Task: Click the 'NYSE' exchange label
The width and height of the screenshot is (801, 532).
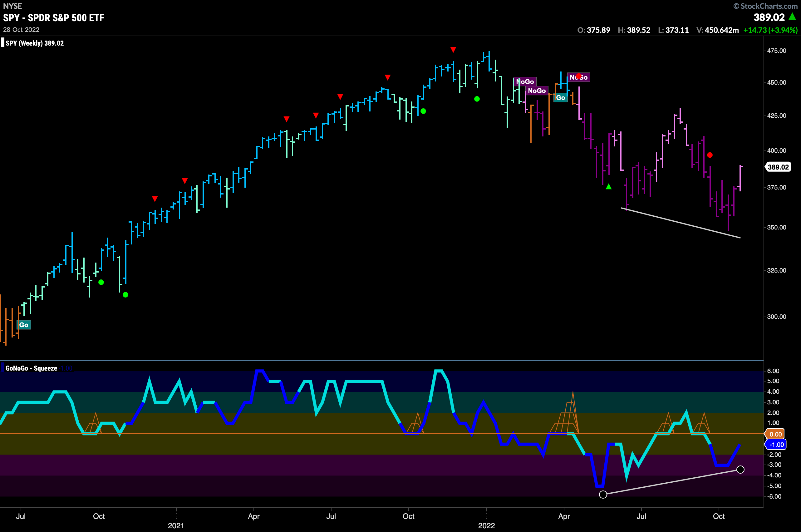Action: 12,6
